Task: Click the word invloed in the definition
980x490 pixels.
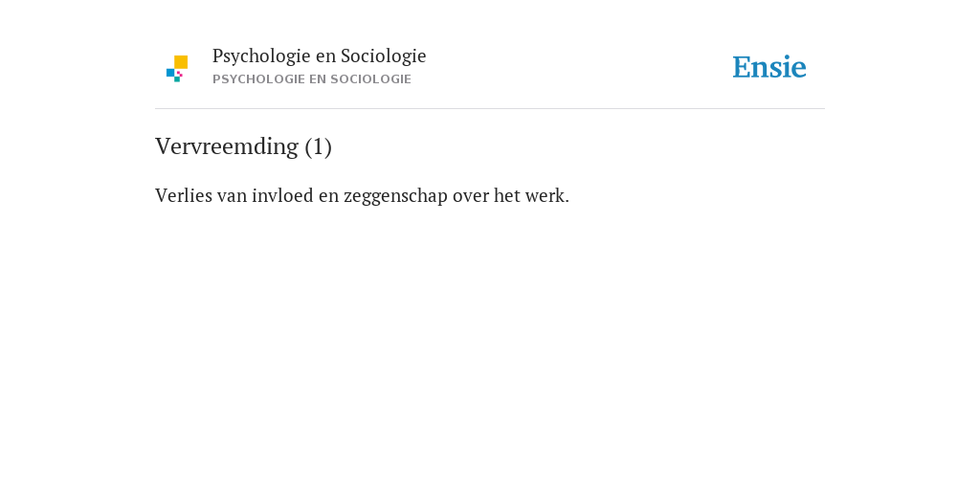Action: pyautogui.click(x=282, y=195)
